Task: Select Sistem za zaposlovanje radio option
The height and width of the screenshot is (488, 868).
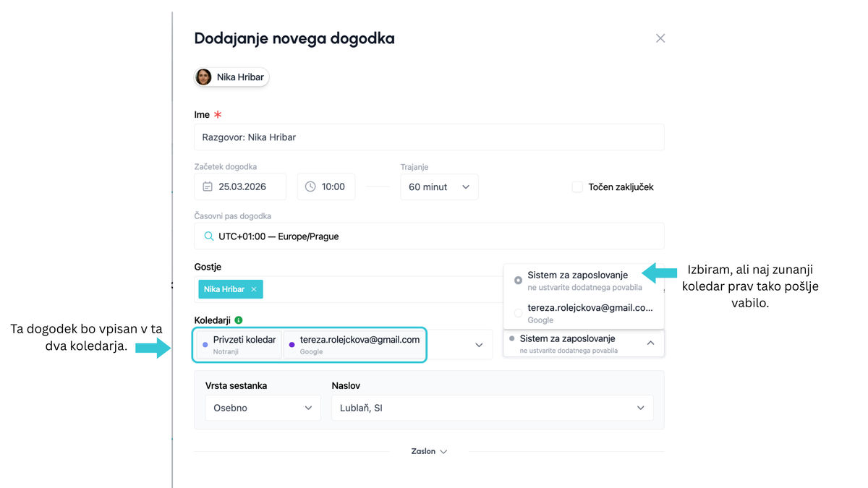Action: (x=518, y=281)
